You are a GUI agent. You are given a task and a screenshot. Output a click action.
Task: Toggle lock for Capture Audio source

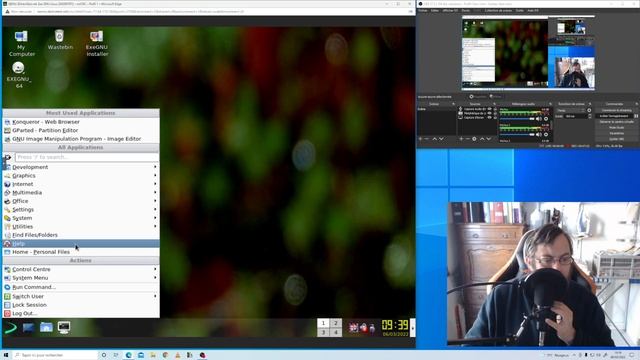coord(495,109)
